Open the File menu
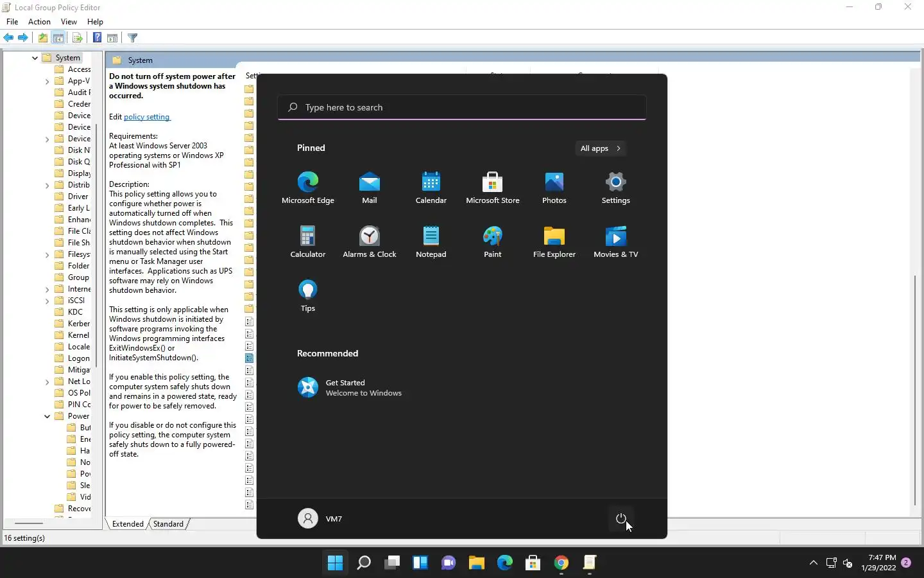 12,22
